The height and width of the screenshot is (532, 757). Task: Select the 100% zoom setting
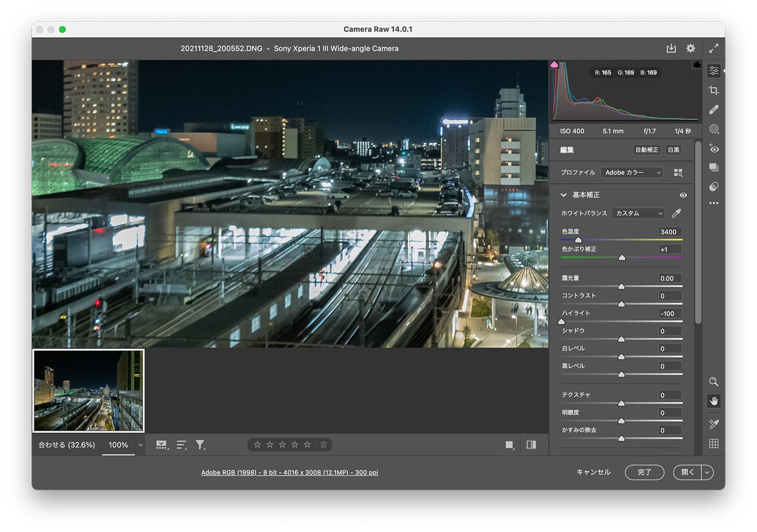click(118, 445)
